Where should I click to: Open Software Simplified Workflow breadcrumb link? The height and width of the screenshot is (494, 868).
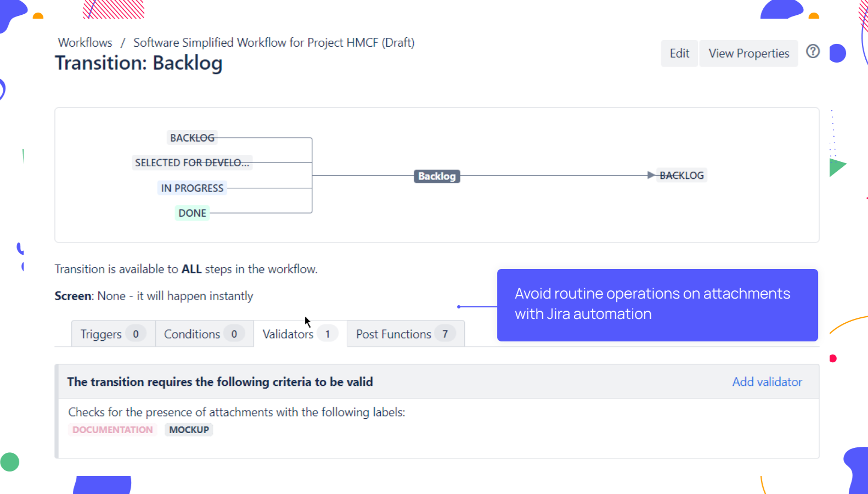[x=274, y=42]
